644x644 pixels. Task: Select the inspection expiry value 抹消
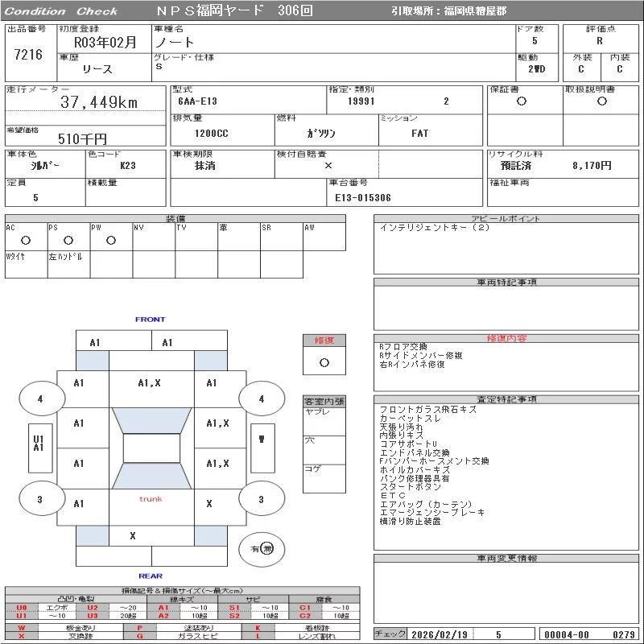(x=205, y=166)
